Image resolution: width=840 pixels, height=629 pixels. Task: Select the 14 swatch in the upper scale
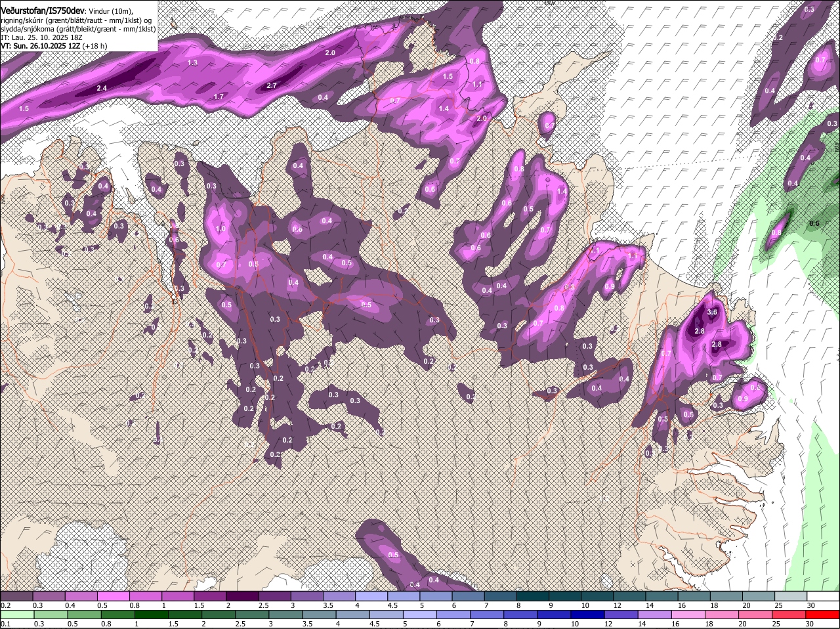(x=662, y=596)
